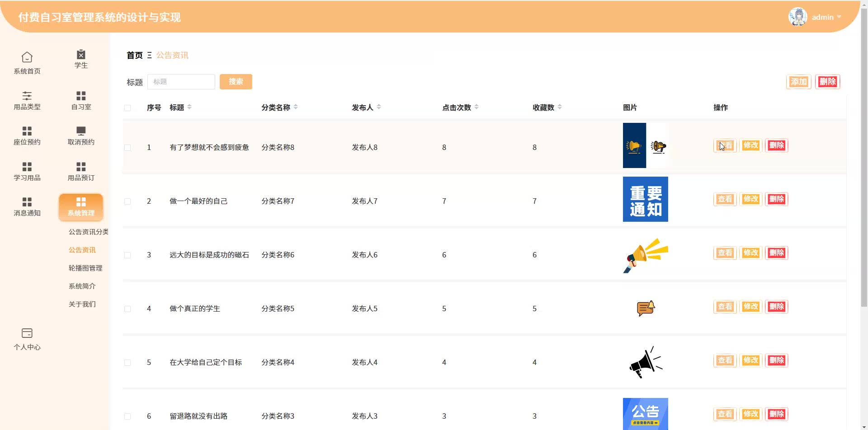
Task: Click the vertical page scrollbar
Action: pyautogui.click(x=864, y=158)
